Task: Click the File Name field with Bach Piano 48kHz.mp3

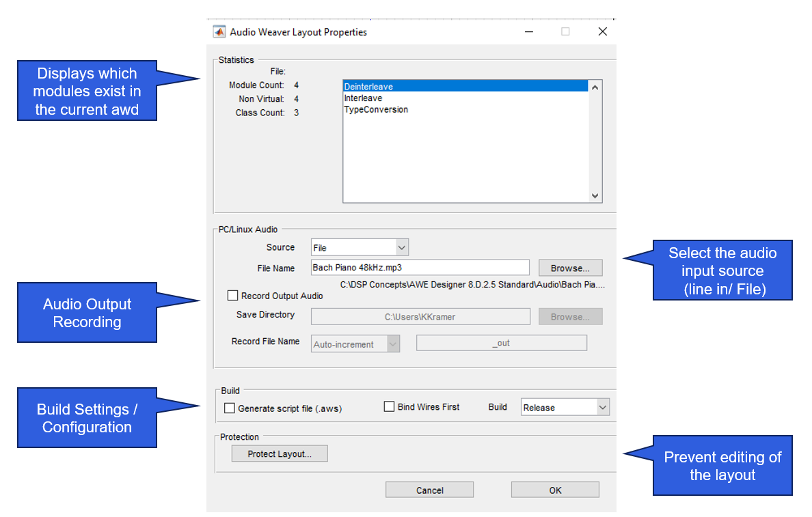Action: coord(420,268)
